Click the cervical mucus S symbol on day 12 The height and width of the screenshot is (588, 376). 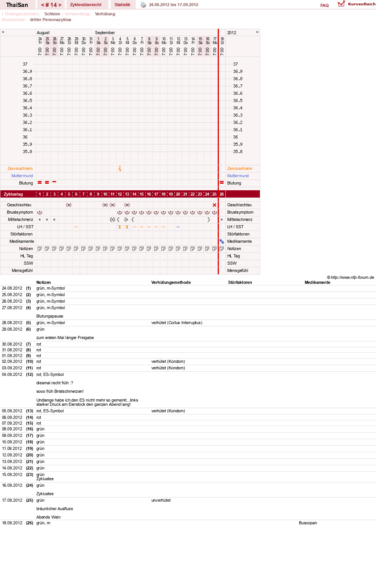point(120,168)
